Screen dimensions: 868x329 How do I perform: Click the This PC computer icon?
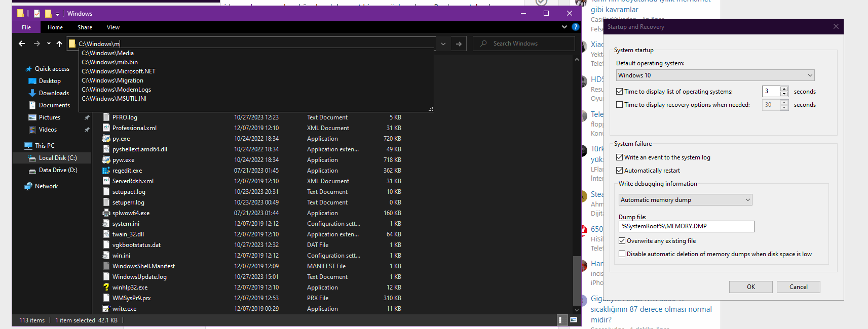pyautogui.click(x=28, y=146)
